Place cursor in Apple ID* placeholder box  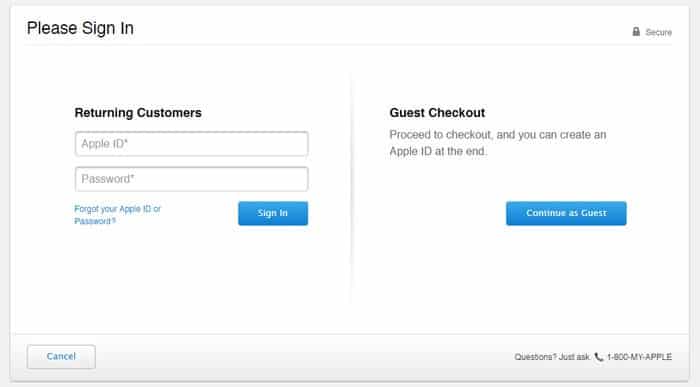click(x=192, y=144)
